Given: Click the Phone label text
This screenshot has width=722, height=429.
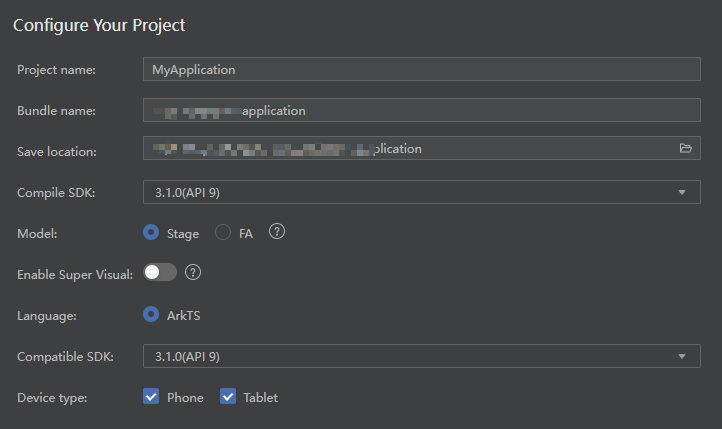Looking at the screenshot, I should pos(185,398).
